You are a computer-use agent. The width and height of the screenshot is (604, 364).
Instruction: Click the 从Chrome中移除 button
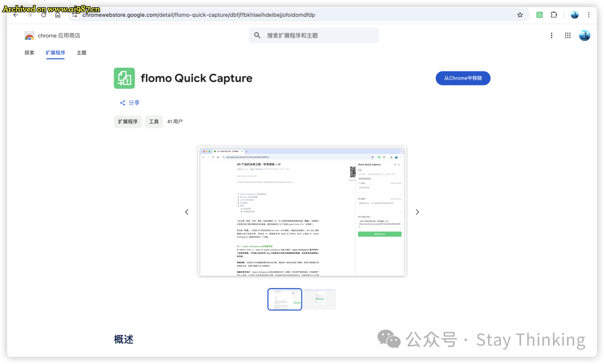[x=463, y=78]
